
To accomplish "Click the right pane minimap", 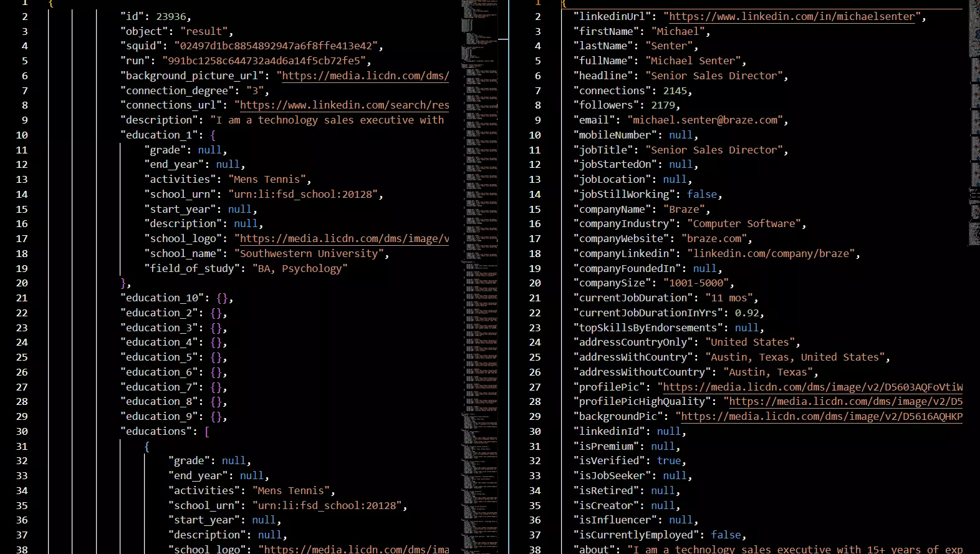I will pos(974,125).
